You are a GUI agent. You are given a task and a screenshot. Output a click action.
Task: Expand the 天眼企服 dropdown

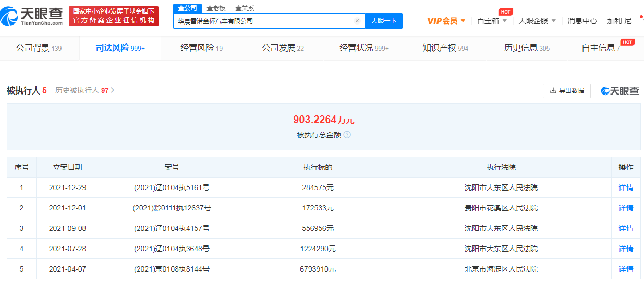point(537,21)
